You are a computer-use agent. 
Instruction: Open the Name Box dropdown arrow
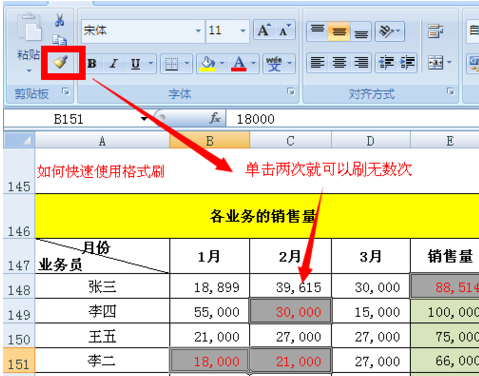pos(144,119)
